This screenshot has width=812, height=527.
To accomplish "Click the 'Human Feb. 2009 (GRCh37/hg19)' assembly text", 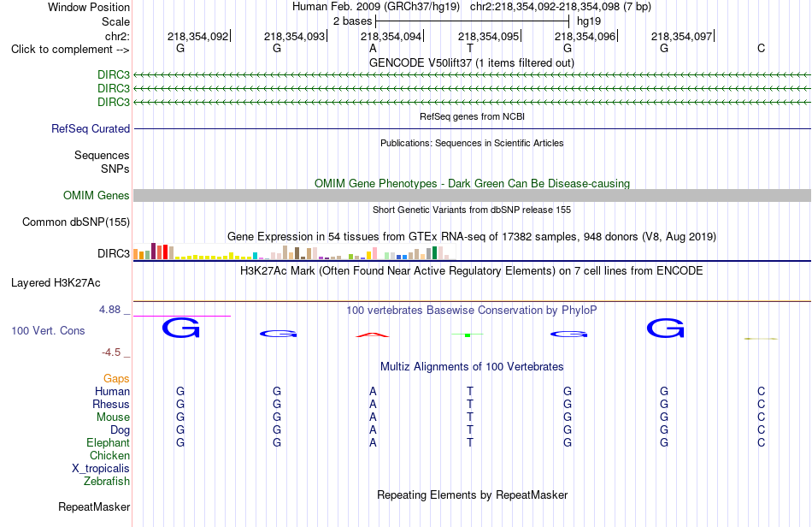I will pyautogui.click(x=376, y=7).
